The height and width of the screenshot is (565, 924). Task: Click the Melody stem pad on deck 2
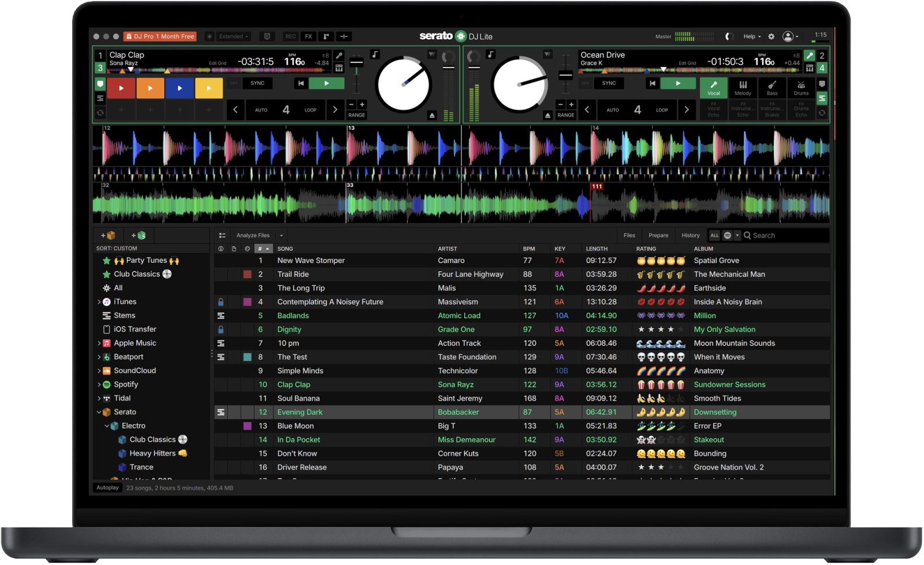743,88
